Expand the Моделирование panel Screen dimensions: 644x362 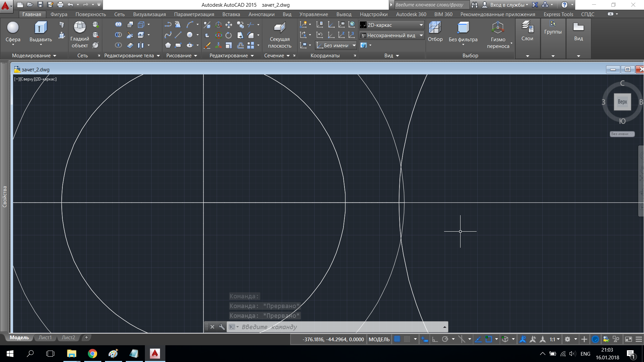pyautogui.click(x=34, y=56)
